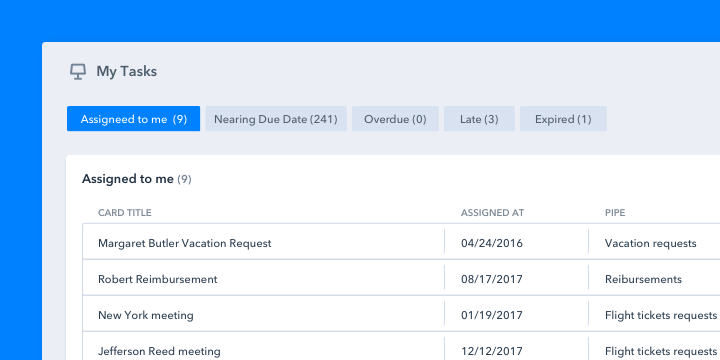Select the Assigneed to me (9) tab
This screenshot has height=360, width=720.
134,119
